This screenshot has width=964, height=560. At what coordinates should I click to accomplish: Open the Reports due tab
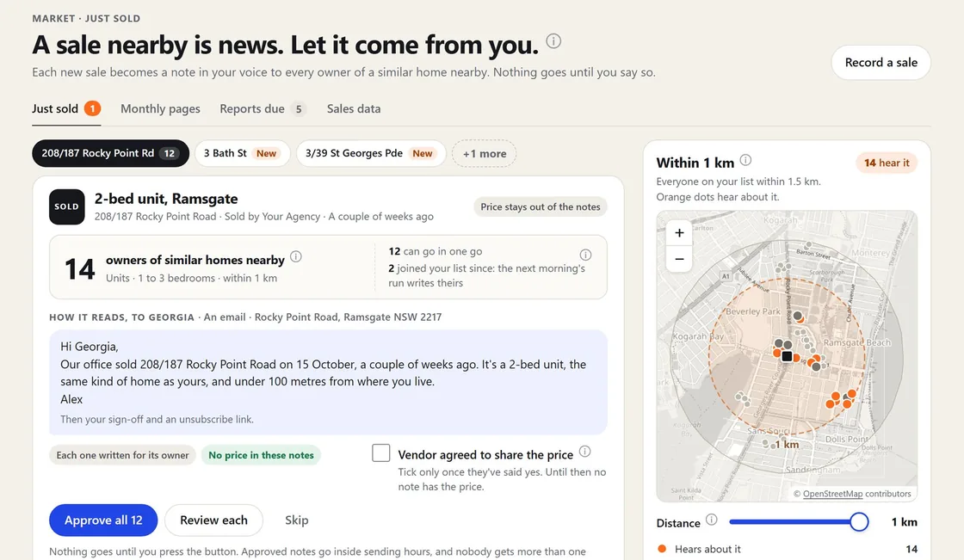(263, 108)
